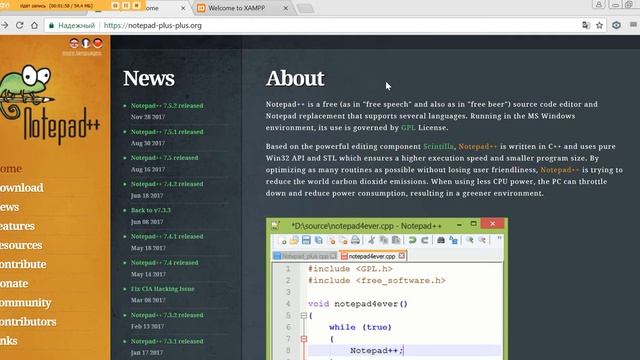Open the Chrome profile (person) button
This screenshot has width=640, height=360.
click(598, 4)
